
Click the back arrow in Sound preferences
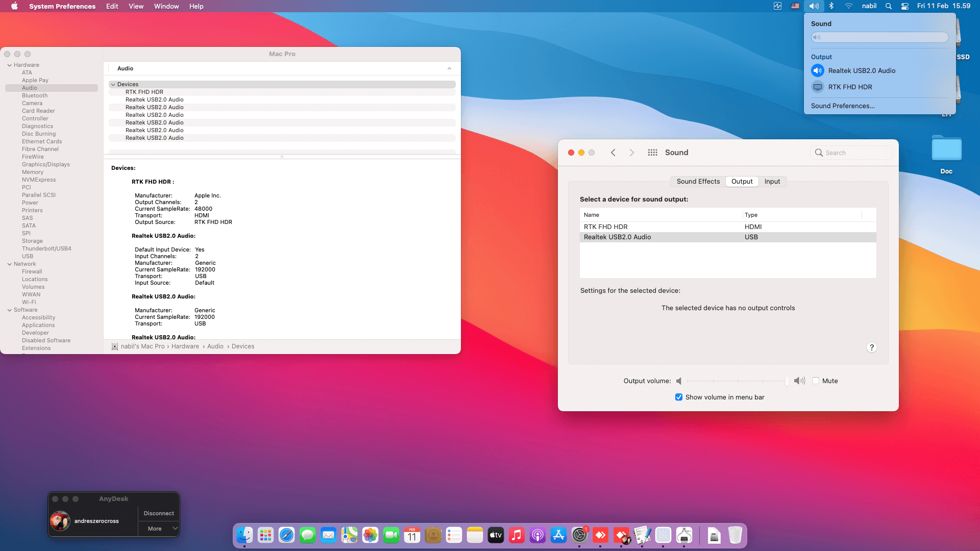click(613, 153)
